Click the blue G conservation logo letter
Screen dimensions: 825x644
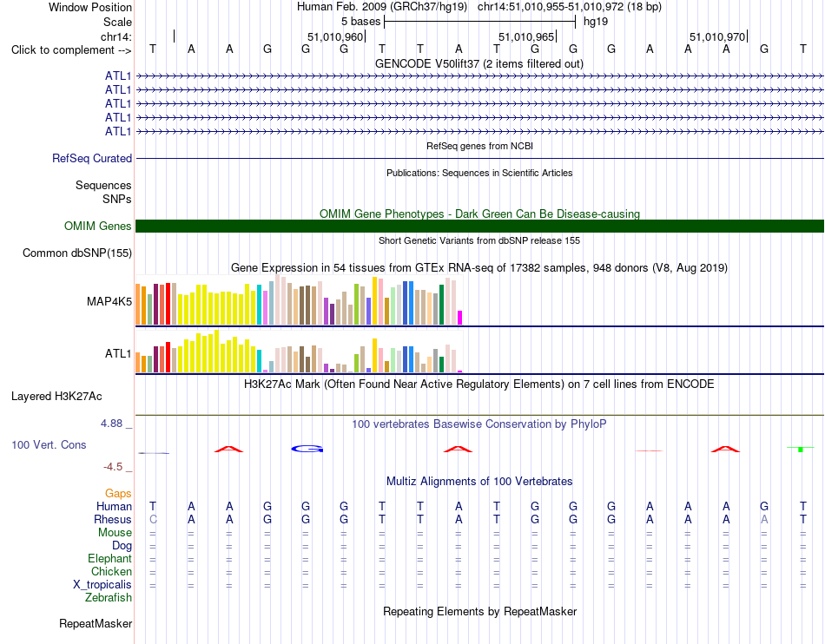tap(307, 449)
